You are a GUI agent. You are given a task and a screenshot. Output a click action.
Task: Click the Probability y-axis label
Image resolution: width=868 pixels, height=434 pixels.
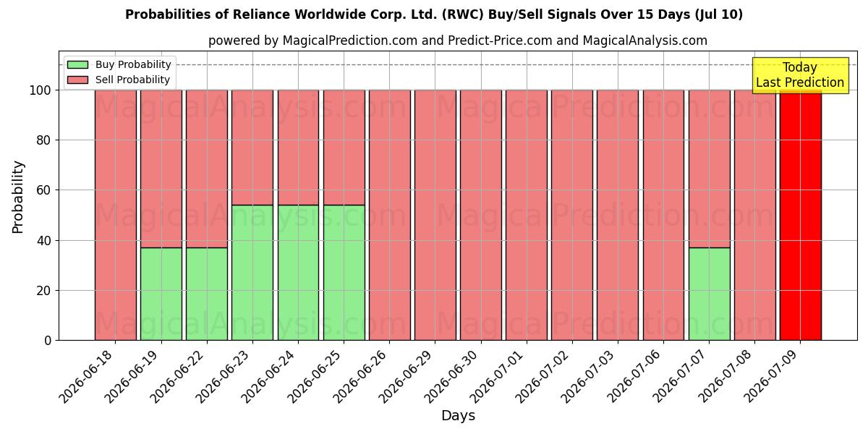tap(18, 196)
